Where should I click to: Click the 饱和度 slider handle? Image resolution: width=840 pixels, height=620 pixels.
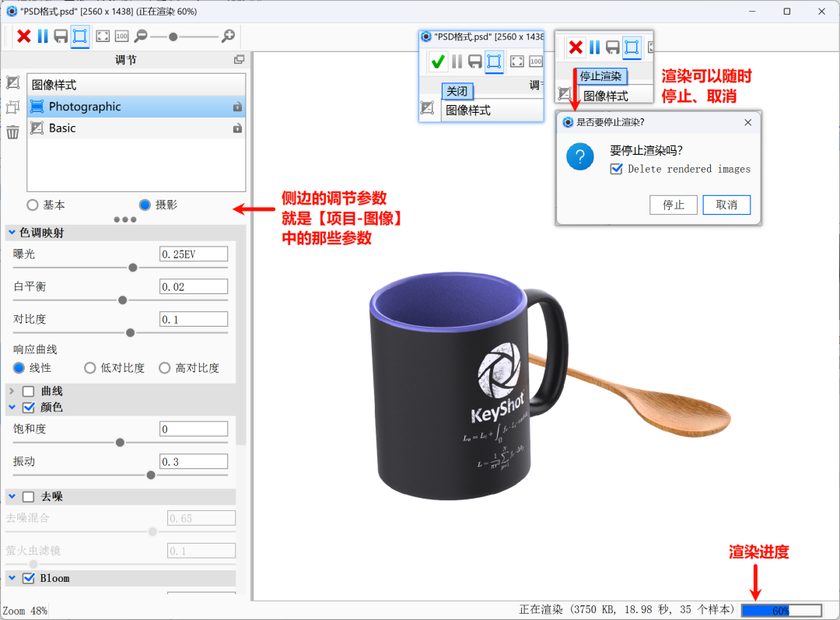pyautogui.click(x=120, y=442)
